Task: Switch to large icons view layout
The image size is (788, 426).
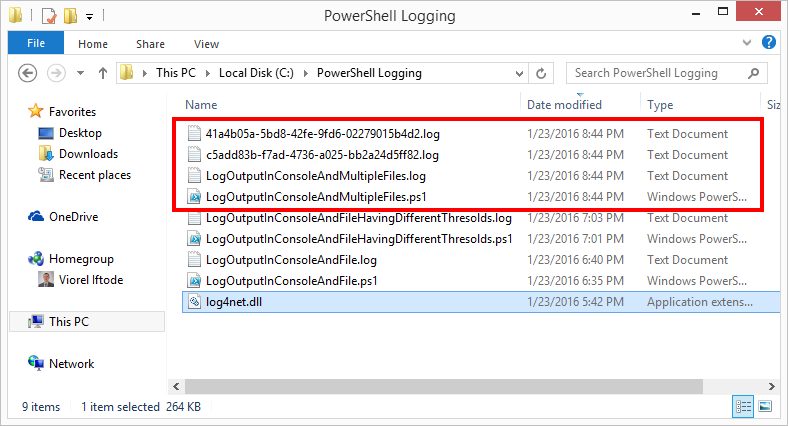Action: point(765,406)
